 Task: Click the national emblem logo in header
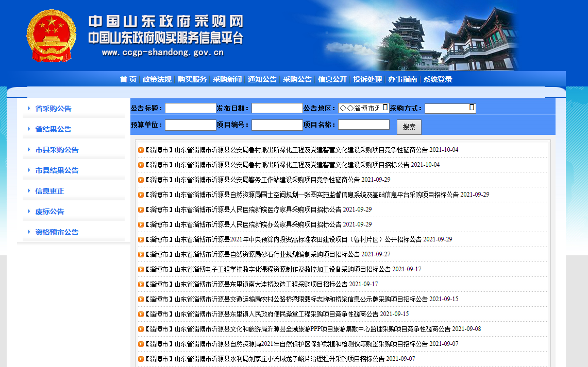pyautogui.click(x=51, y=37)
